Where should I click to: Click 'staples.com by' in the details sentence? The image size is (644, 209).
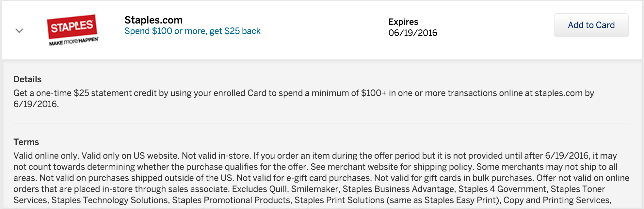pyautogui.click(x=564, y=93)
